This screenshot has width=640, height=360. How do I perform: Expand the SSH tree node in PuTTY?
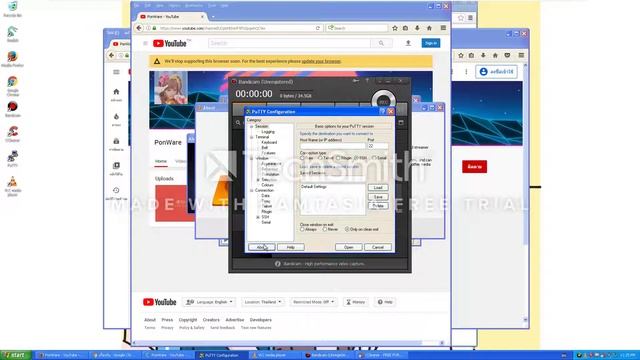tap(258, 217)
